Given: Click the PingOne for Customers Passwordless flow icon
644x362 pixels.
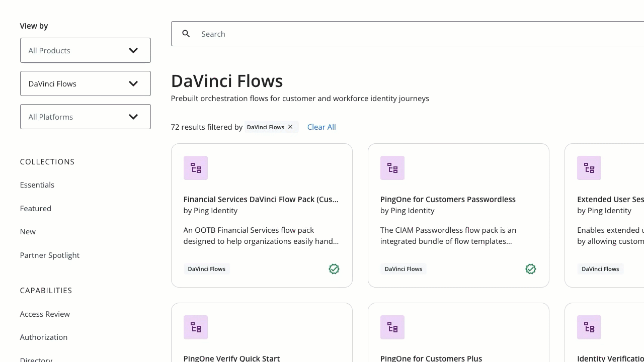Looking at the screenshot, I should click(392, 168).
